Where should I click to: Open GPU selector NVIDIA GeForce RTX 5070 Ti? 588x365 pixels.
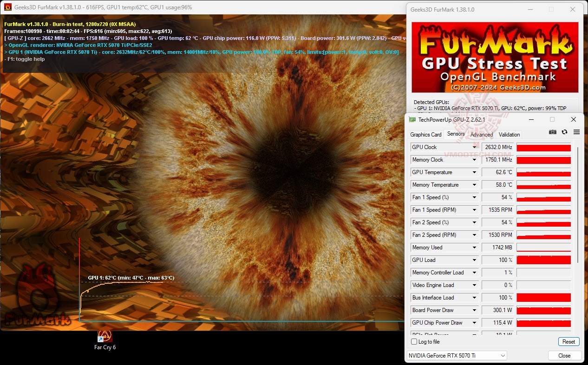(x=457, y=356)
